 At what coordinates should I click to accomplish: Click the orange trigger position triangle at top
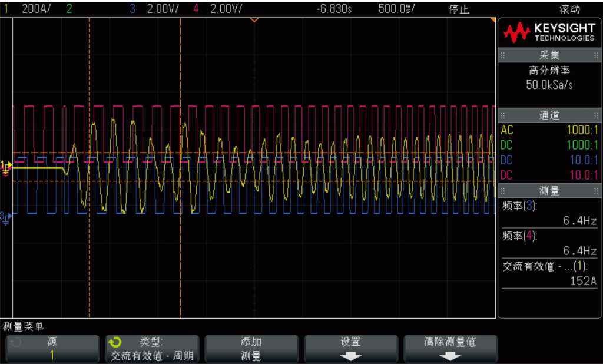pos(254,20)
